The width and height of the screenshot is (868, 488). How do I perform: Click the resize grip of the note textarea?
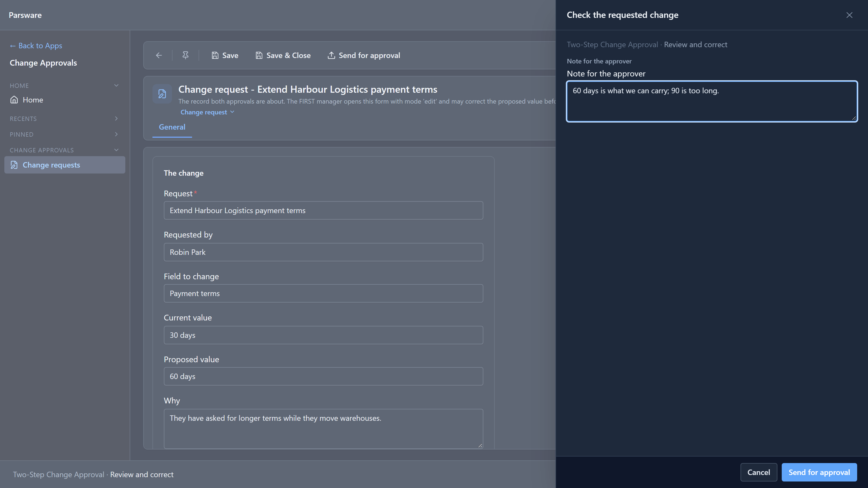854,118
